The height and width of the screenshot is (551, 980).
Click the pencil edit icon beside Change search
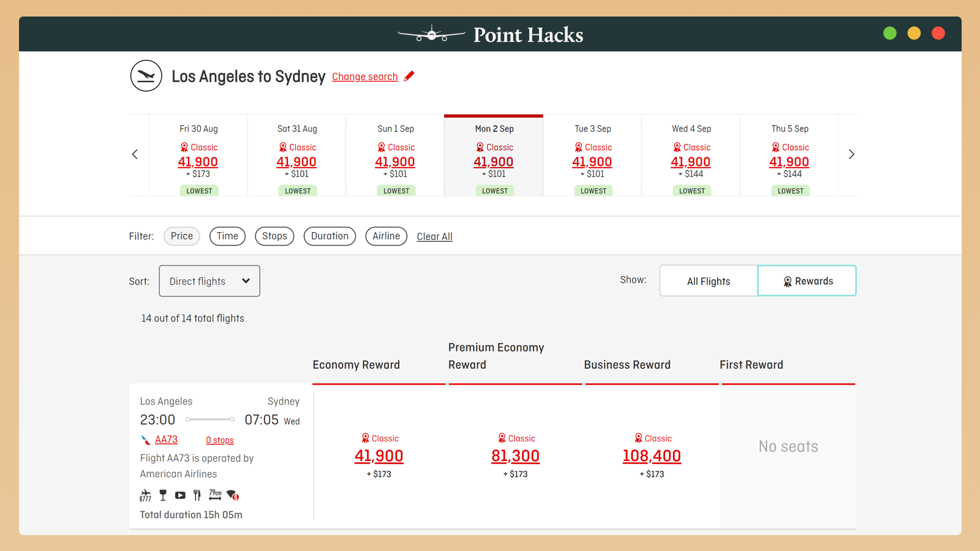tap(409, 76)
